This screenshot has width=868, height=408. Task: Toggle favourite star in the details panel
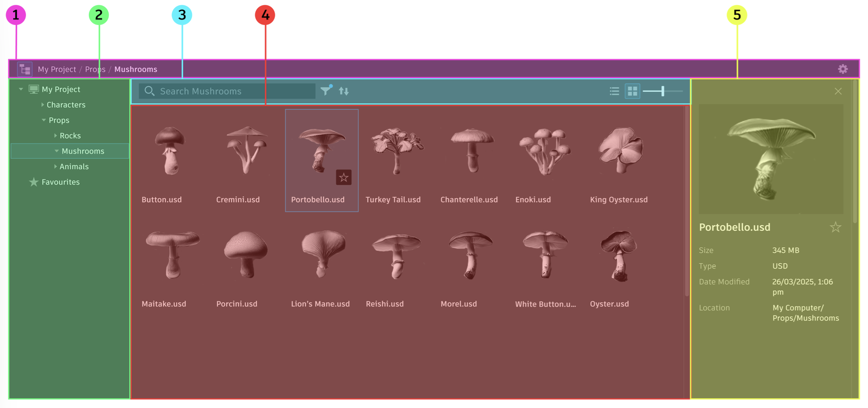(x=835, y=227)
